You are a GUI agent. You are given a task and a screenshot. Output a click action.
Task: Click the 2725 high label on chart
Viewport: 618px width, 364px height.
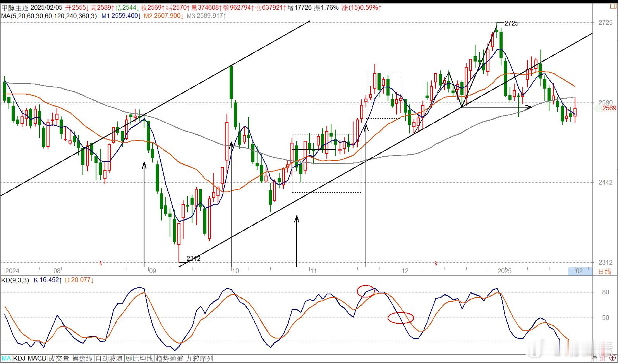click(512, 23)
